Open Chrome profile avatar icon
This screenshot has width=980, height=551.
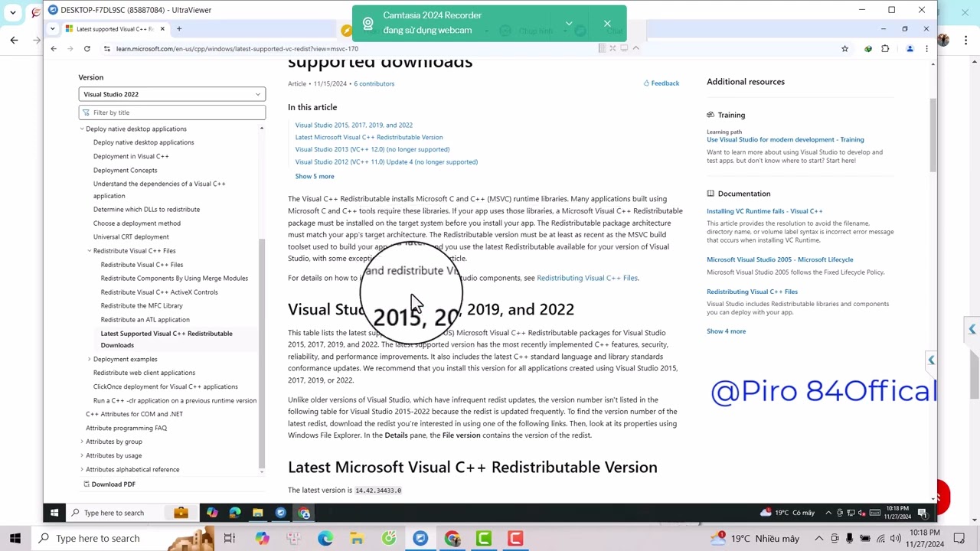click(910, 49)
